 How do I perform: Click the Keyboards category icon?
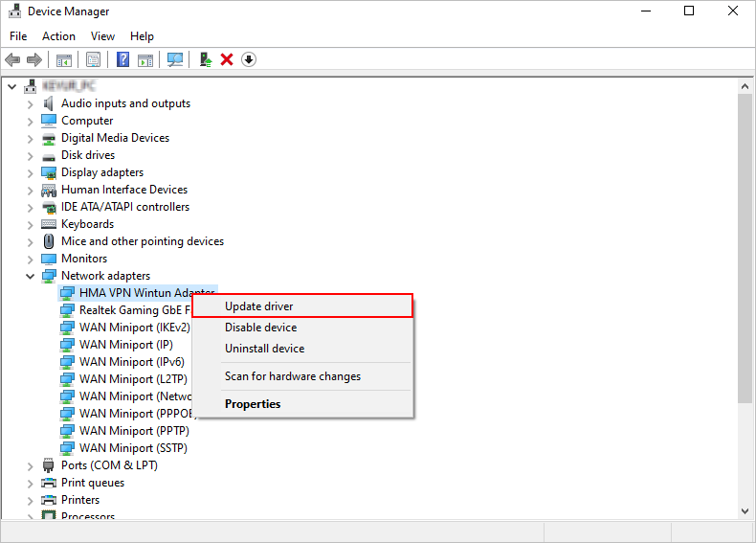(48, 224)
